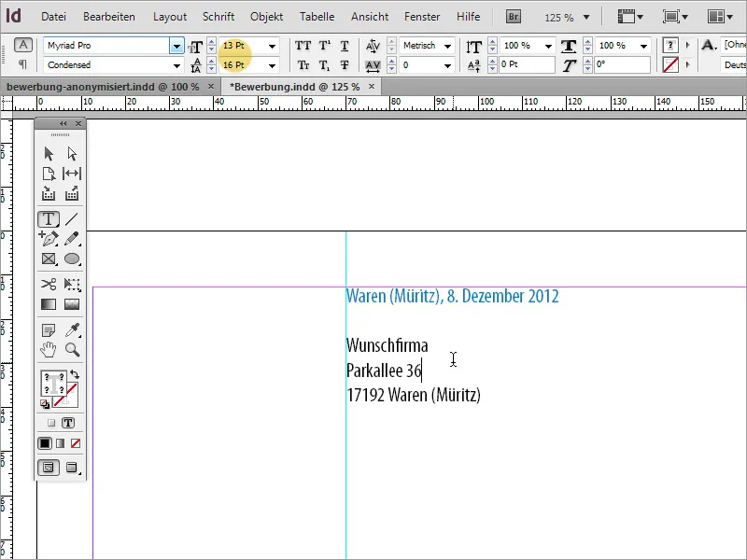747x560 pixels.
Task: Open Adobe Bridge via Br button
Action: coord(513,17)
